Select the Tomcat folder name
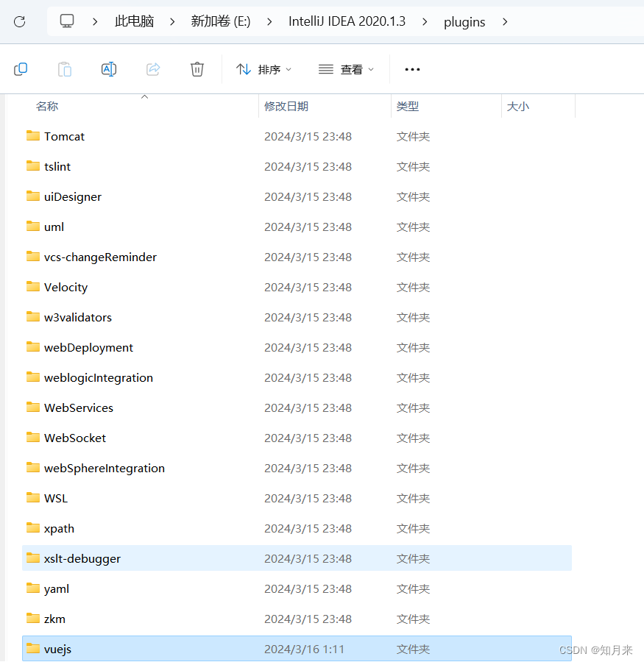644x662 pixels. 64,136
